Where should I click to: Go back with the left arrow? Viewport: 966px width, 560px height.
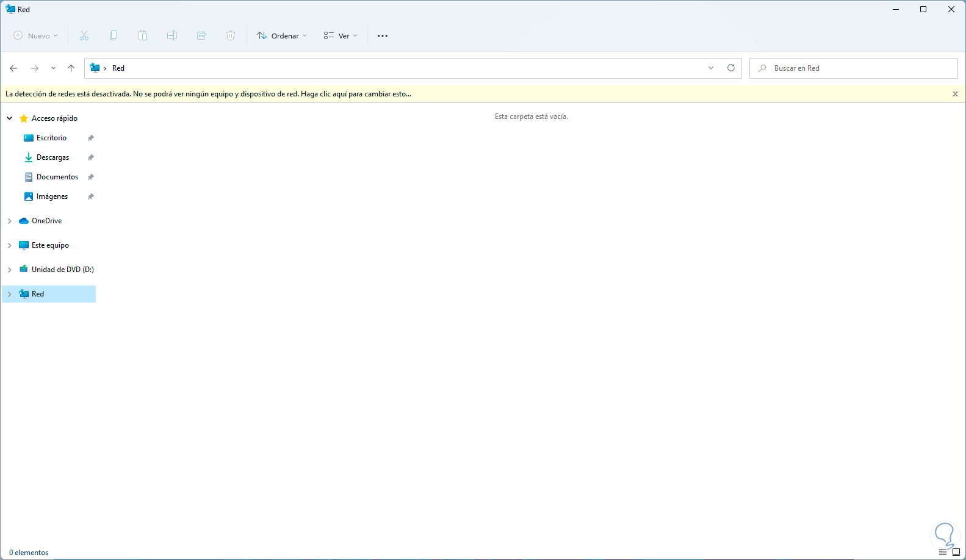(13, 68)
